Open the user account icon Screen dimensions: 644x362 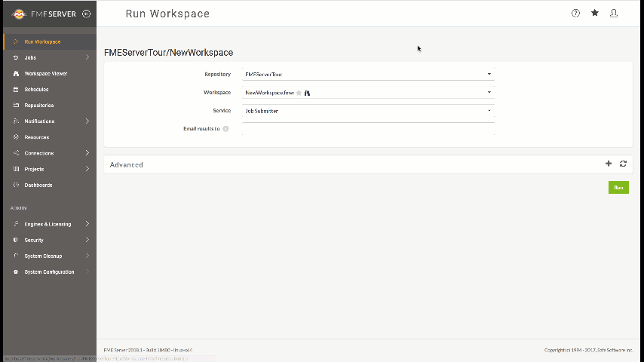tap(614, 13)
